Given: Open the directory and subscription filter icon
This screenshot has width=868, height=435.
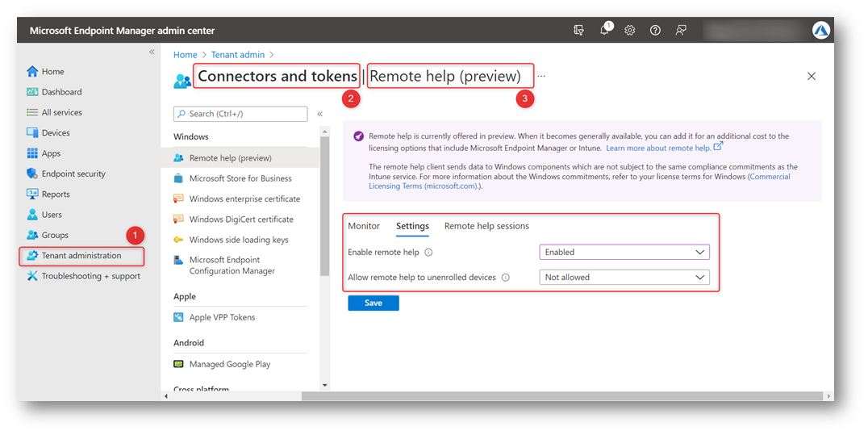Looking at the screenshot, I should pos(578,31).
